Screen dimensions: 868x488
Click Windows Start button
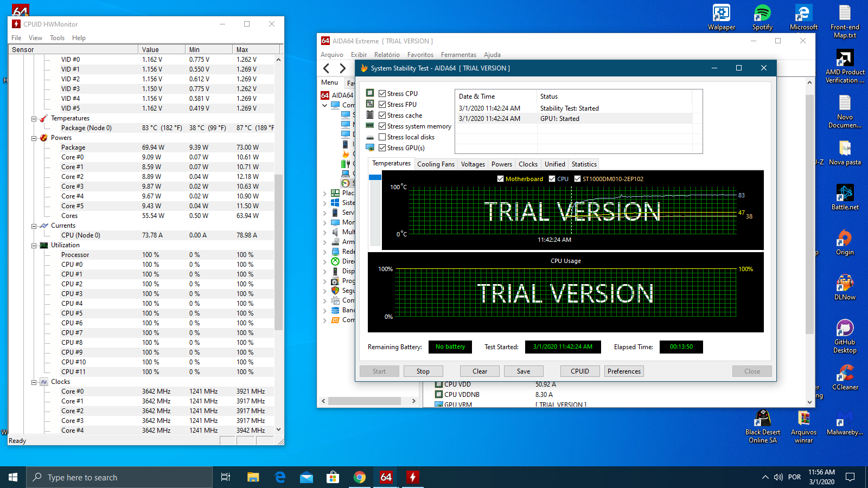coord(13,477)
